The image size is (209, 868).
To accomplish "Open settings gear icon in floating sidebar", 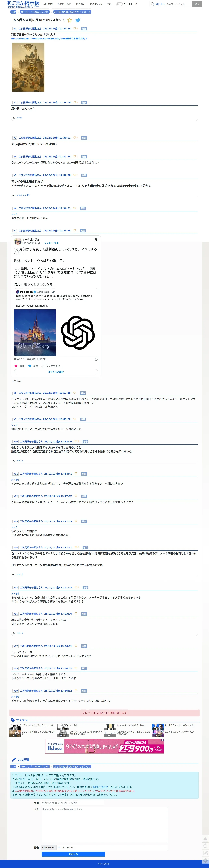I will click(x=205, y=860).
